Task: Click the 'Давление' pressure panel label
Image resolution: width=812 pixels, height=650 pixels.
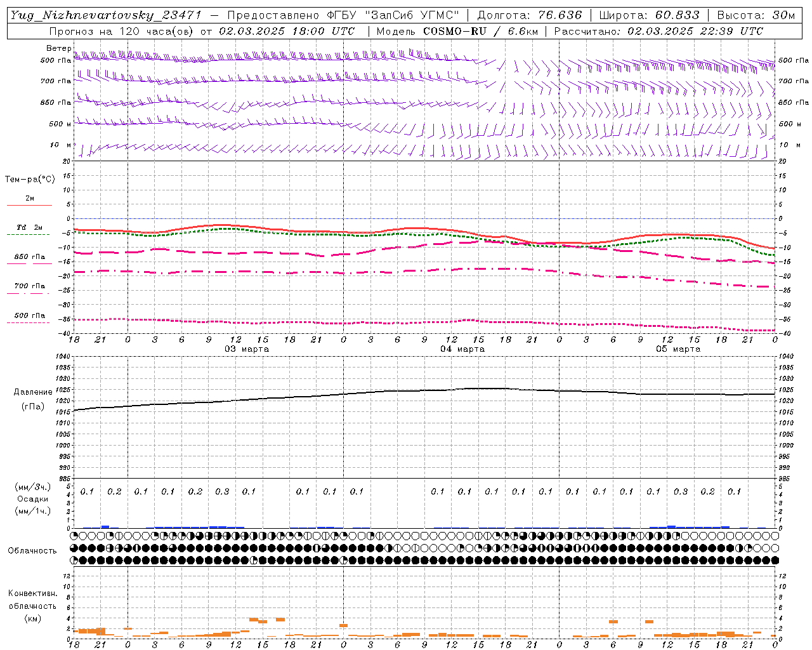Action: coord(33,392)
